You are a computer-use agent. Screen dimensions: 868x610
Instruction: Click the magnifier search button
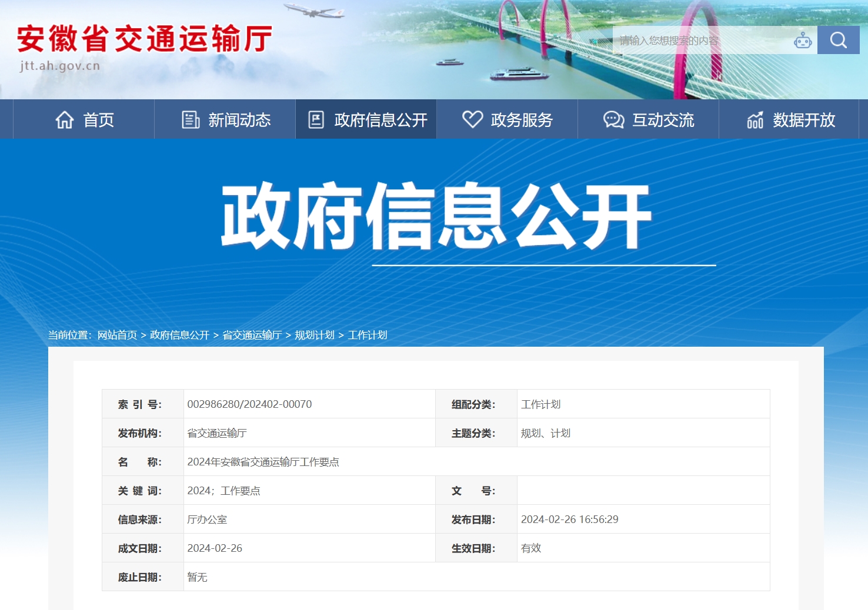tap(838, 40)
